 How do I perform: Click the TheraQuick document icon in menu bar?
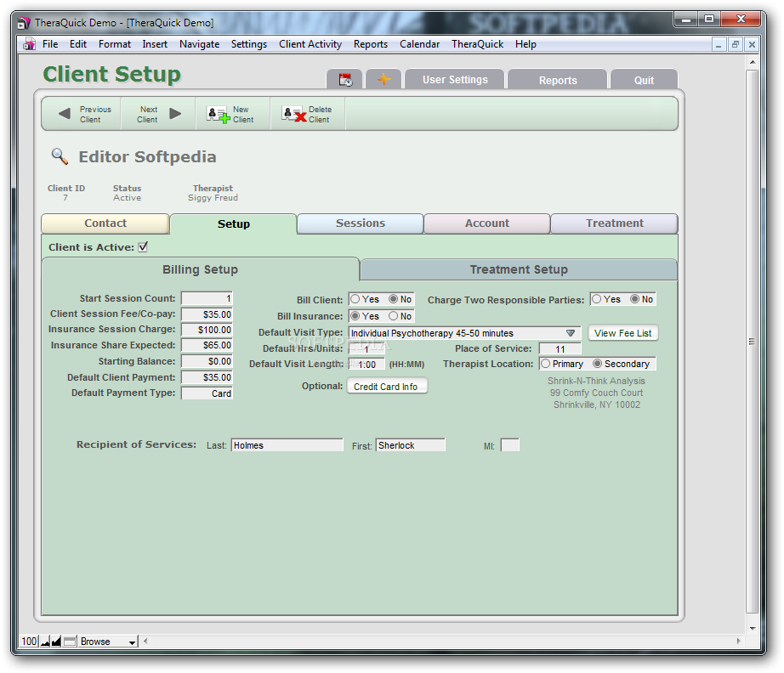29,44
